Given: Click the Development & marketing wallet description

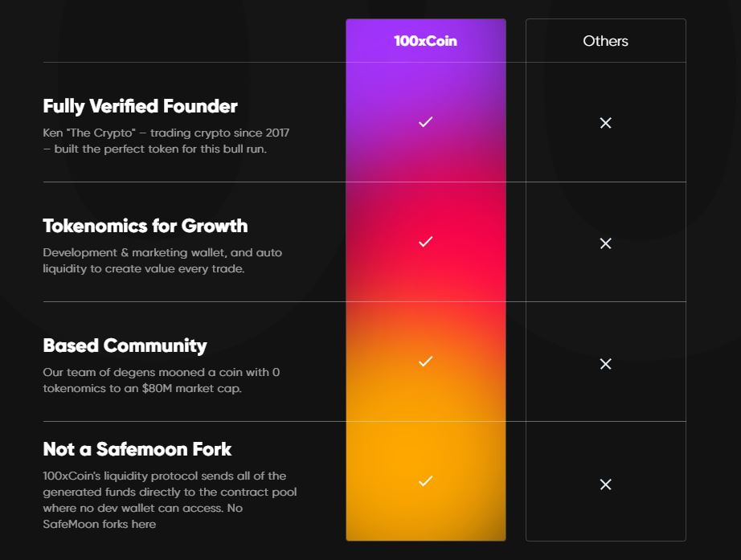Looking at the screenshot, I should pos(162,260).
